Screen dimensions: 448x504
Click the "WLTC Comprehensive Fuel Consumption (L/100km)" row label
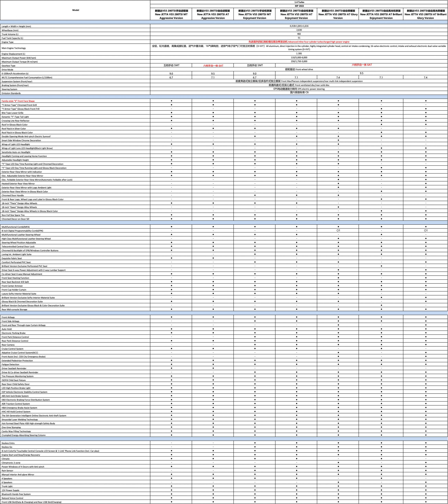pos(27,77)
